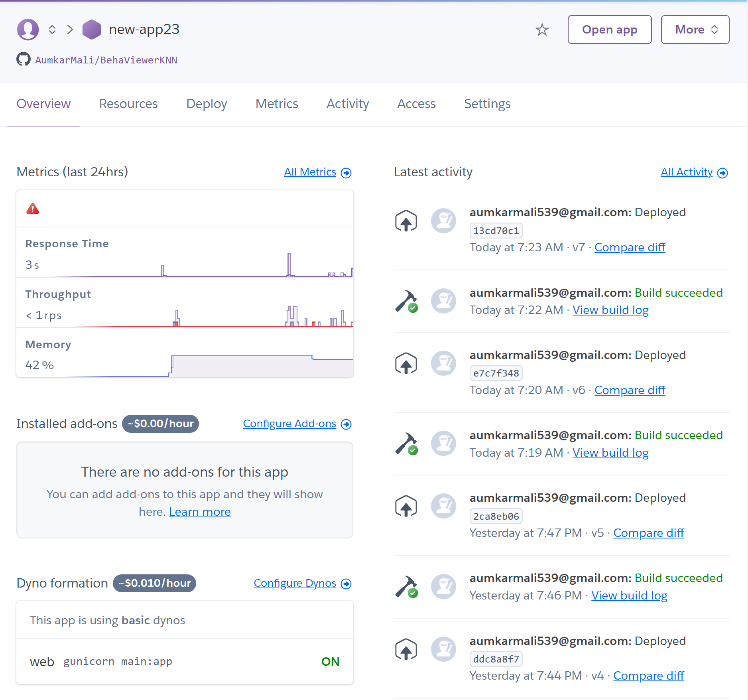Image resolution: width=748 pixels, height=700 pixels.
Task: Click the build hammer icon at 7:19 AM
Action: tap(406, 444)
